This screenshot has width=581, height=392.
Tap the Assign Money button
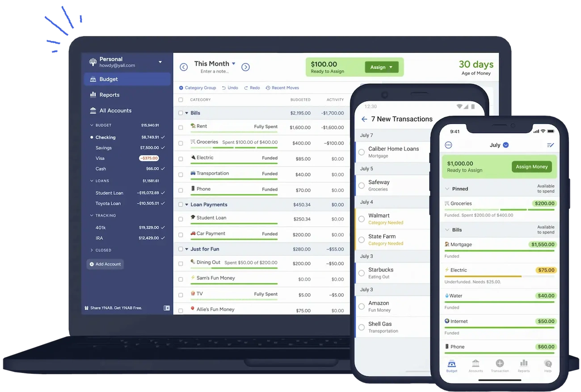click(531, 166)
